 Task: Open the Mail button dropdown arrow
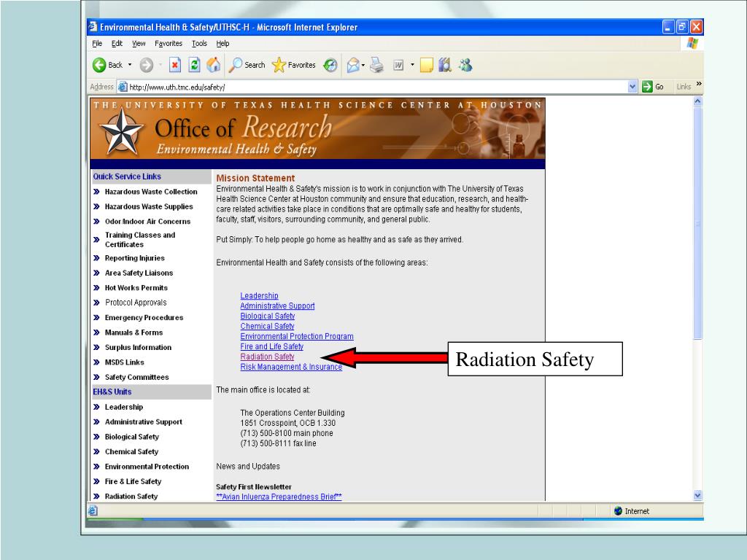[363, 65]
